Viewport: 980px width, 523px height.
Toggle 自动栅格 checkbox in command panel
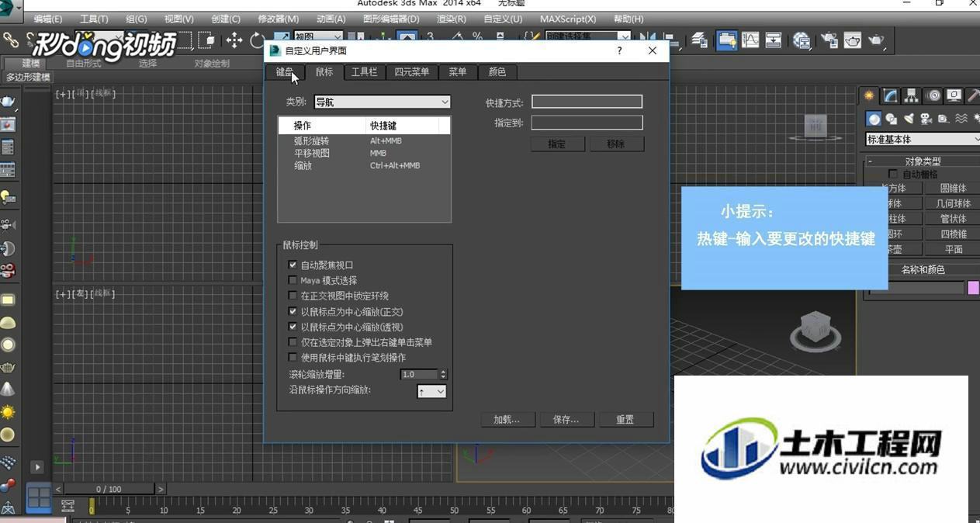(x=893, y=175)
